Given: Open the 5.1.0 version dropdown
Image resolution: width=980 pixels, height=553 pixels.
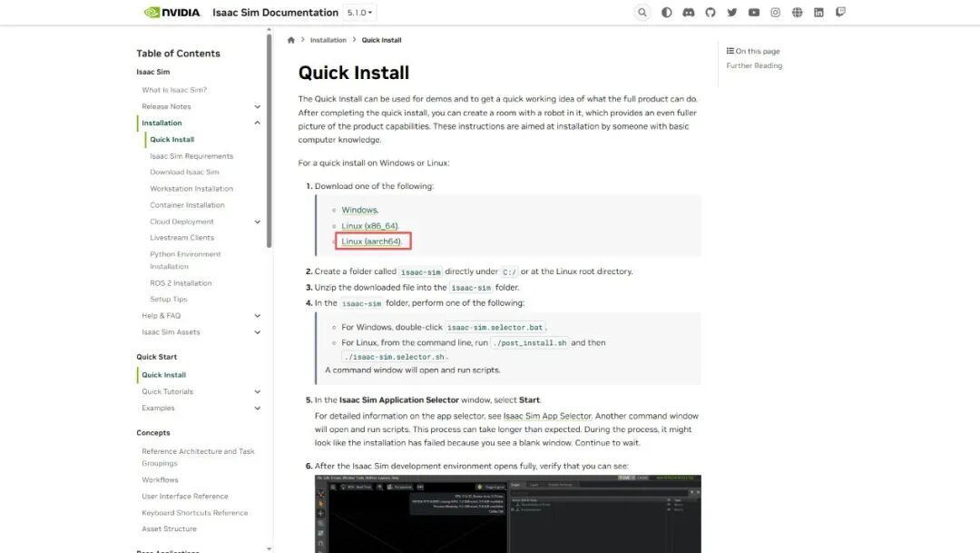Looking at the screenshot, I should [359, 13].
